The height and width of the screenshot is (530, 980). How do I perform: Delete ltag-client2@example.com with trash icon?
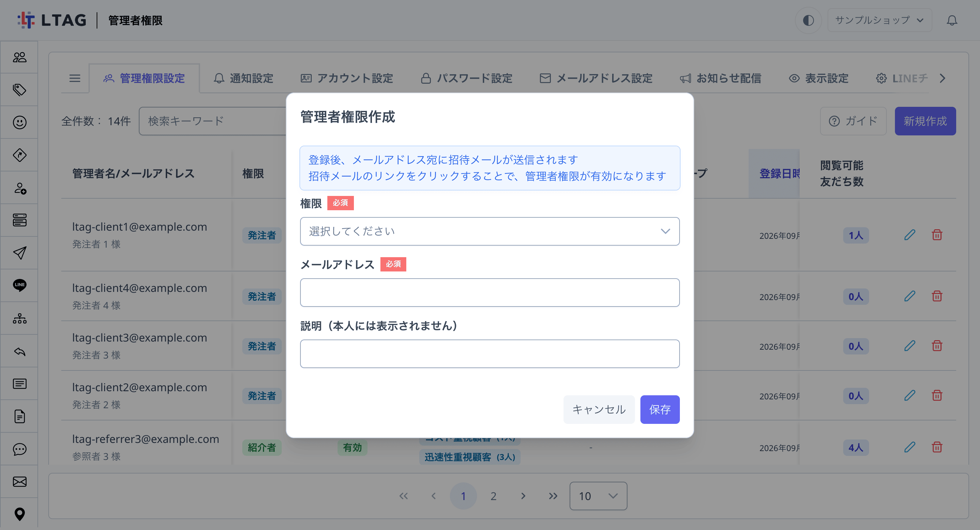(937, 395)
